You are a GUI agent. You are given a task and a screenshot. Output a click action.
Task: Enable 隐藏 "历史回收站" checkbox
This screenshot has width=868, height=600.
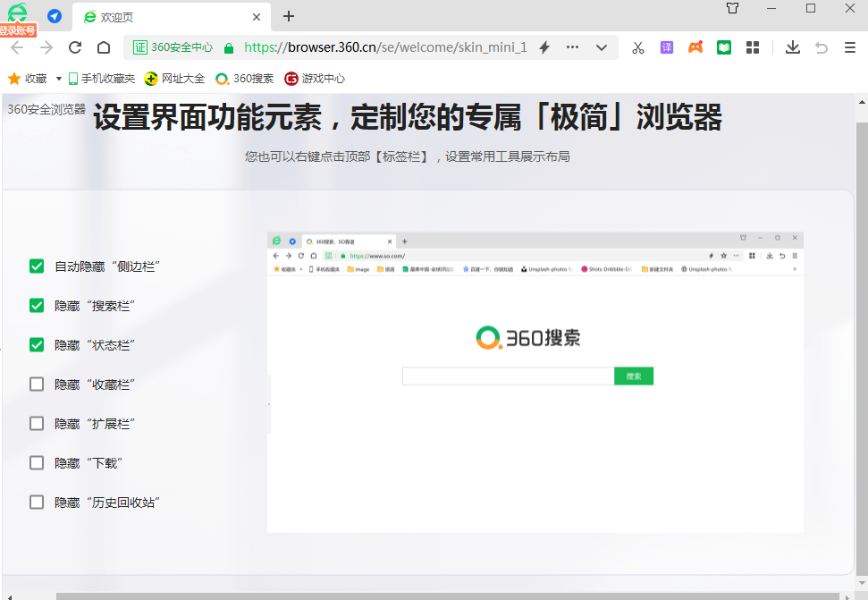pyautogui.click(x=37, y=502)
